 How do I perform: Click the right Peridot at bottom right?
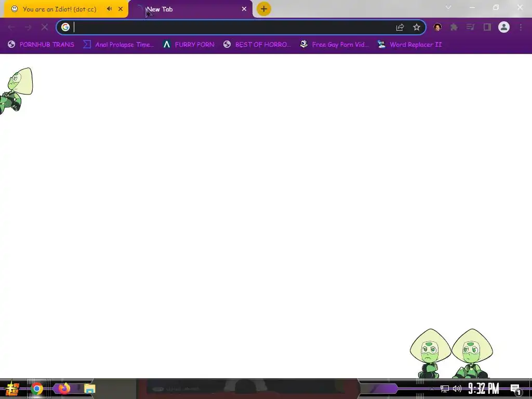point(472,353)
